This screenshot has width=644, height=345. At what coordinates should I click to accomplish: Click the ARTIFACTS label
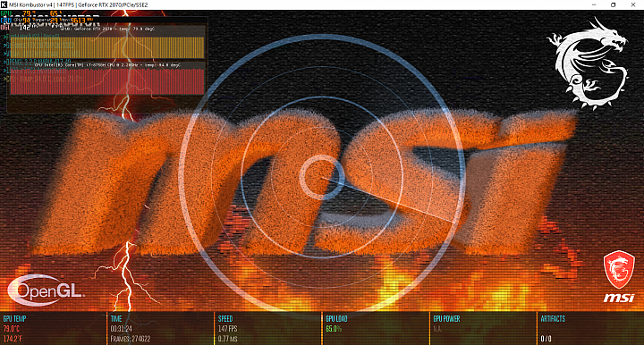coord(553,319)
